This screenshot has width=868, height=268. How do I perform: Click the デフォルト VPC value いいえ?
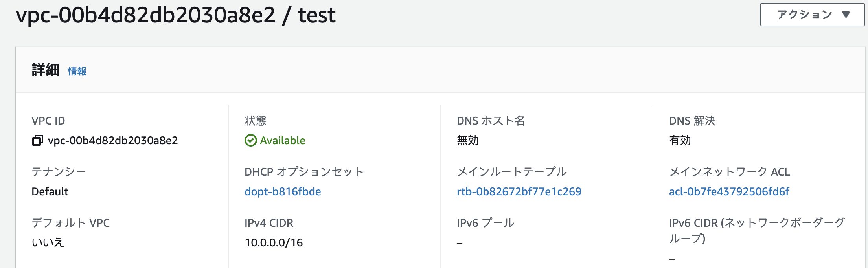pos(48,242)
